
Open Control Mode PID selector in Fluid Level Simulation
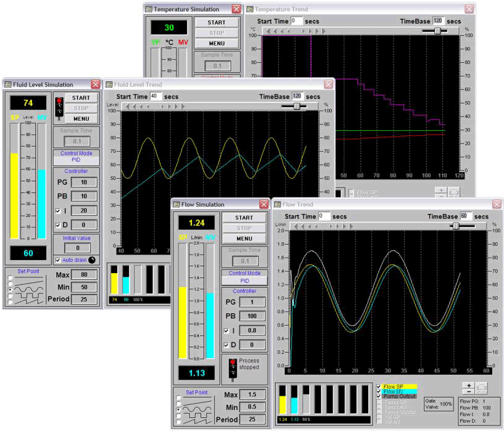(76, 160)
